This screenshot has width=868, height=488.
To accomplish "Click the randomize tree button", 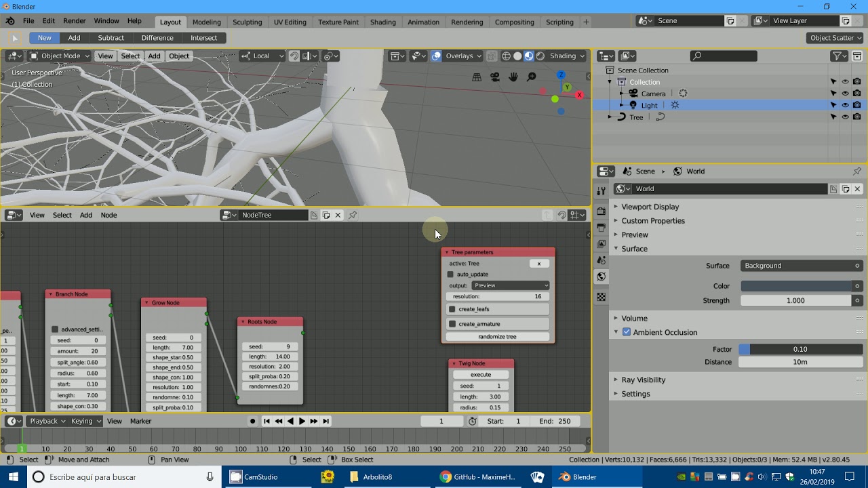I will pyautogui.click(x=497, y=337).
